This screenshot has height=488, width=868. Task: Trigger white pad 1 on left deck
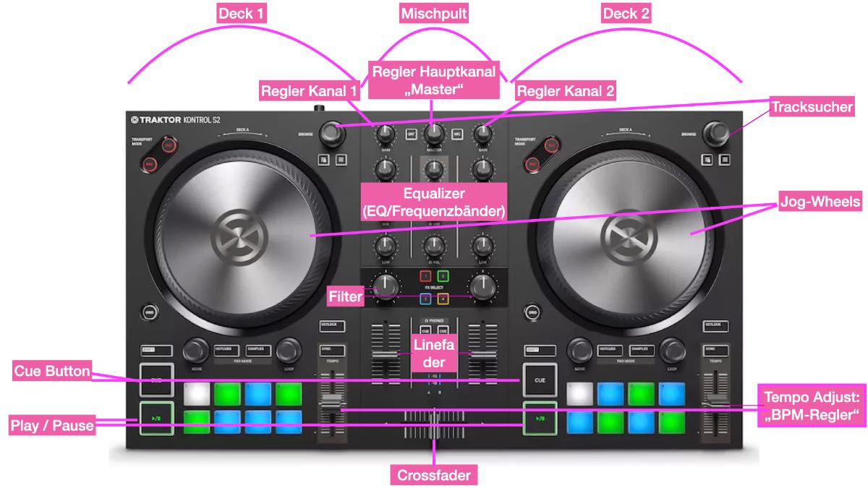[196, 393]
